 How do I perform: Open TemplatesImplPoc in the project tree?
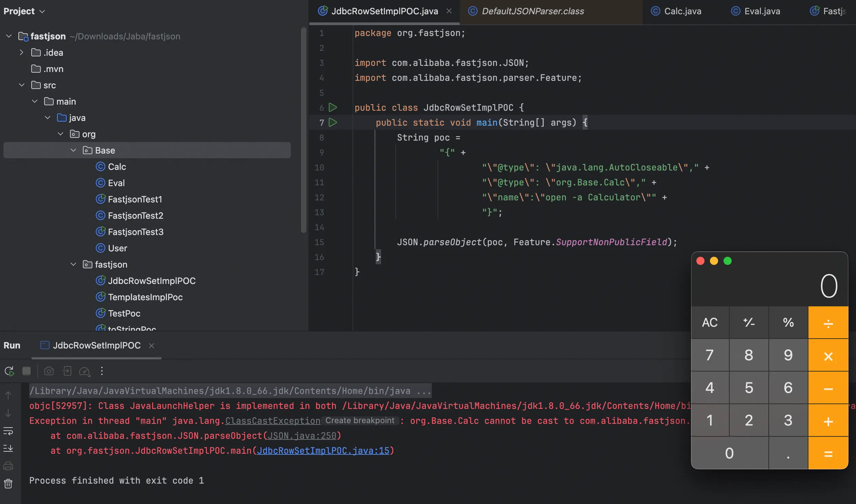(x=145, y=297)
